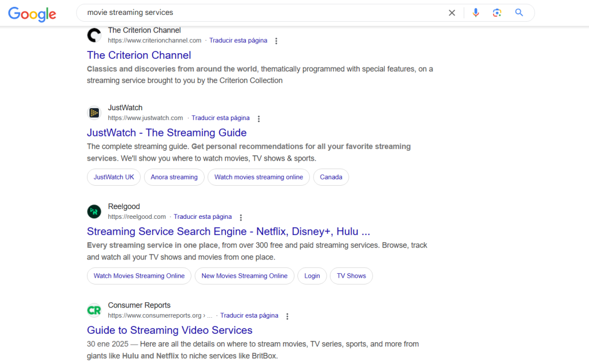Start voice search with the microphone icon
Image resolution: width=589 pixels, height=364 pixels.
point(476,13)
